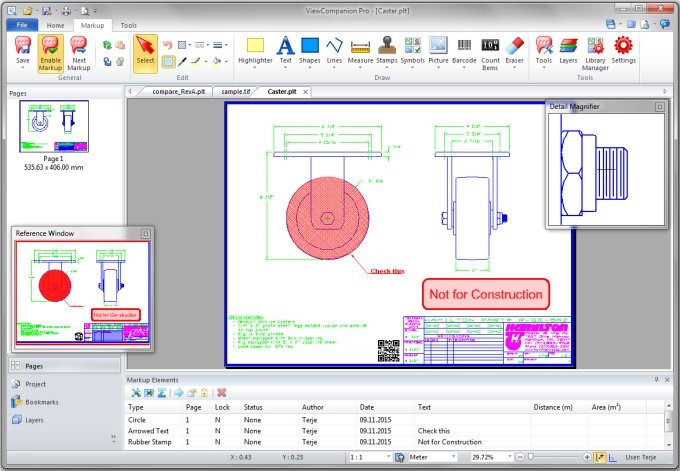Activate the Select arrow tool
680x471 pixels.
[x=145, y=50]
